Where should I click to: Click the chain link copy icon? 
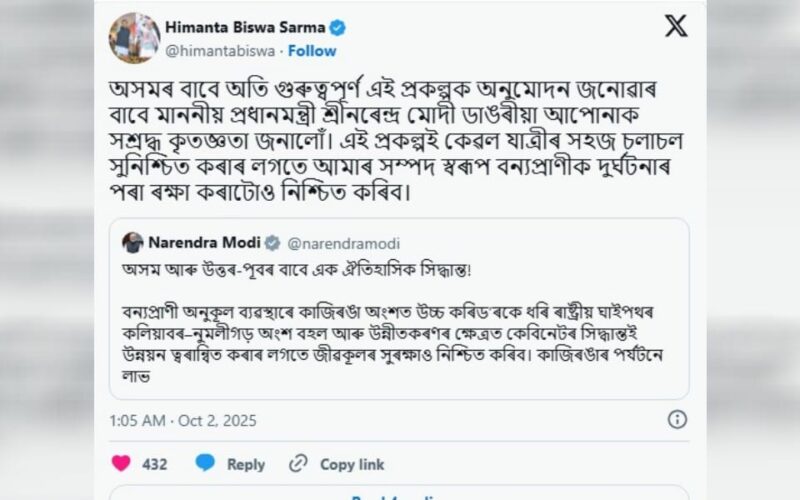[x=298, y=463]
